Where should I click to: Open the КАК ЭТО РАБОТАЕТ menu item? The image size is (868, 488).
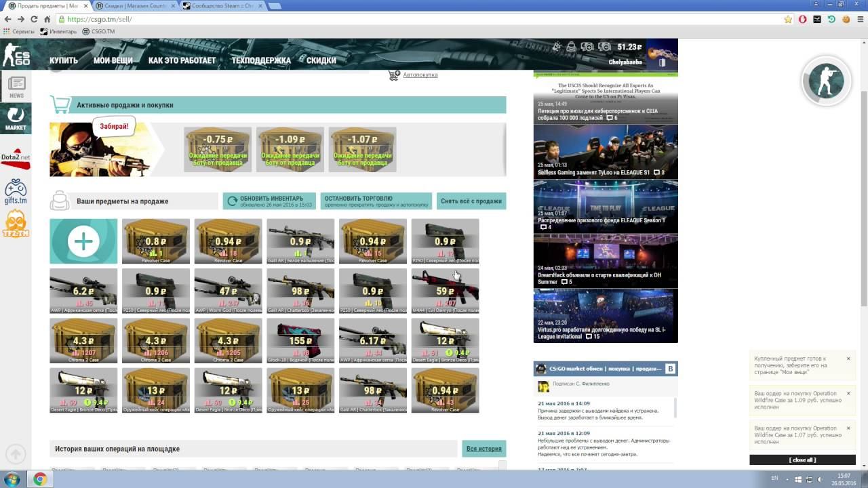[182, 60]
